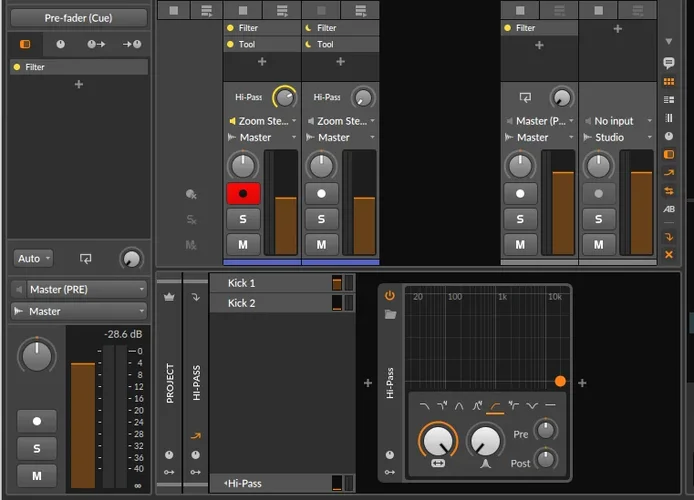
Task: Click the clock icon tab in left panel
Action: click(x=60, y=45)
